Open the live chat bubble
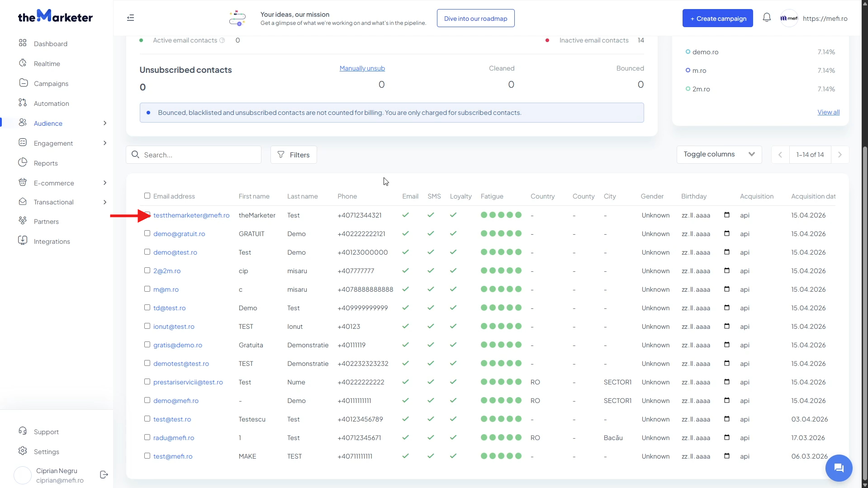868x488 pixels. 839,468
